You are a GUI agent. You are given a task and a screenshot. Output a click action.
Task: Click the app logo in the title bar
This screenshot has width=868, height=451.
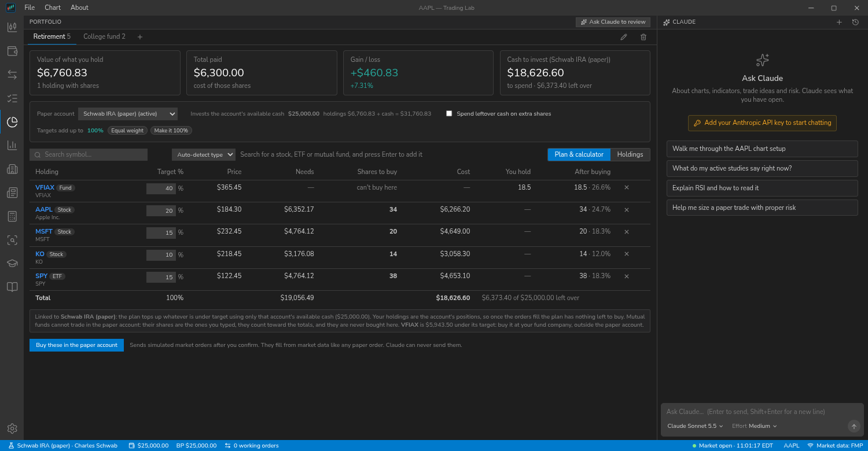click(11, 8)
